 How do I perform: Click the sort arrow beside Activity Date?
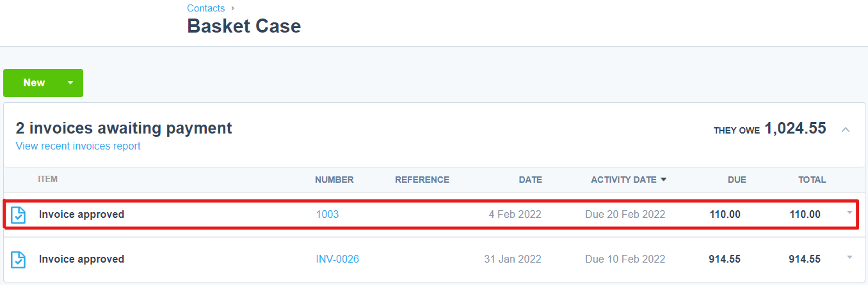[x=664, y=180]
